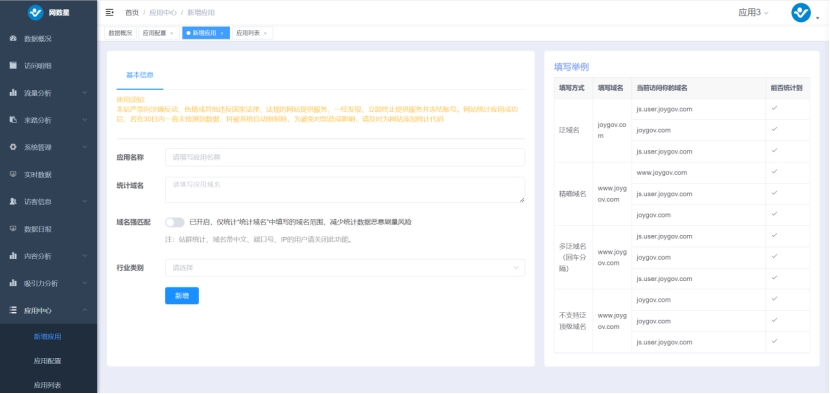Click the 实时数据 monitor icon
The width and height of the screenshot is (830, 394).
point(13,174)
